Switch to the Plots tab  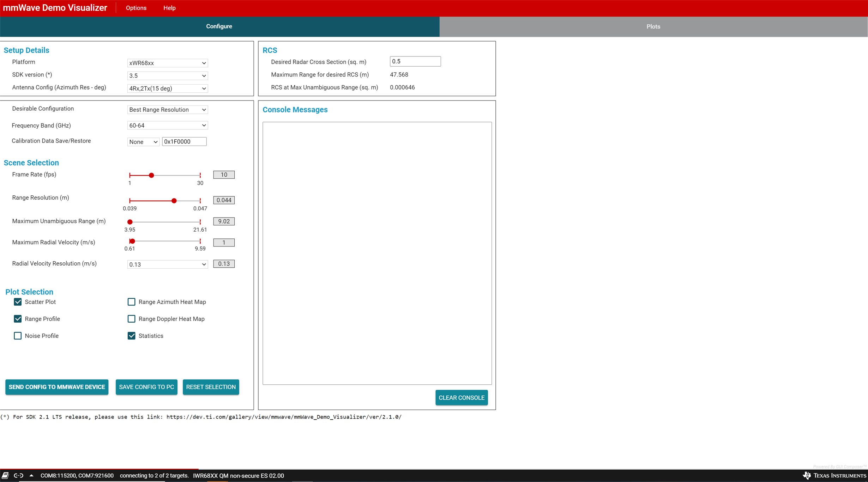(x=653, y=26)
